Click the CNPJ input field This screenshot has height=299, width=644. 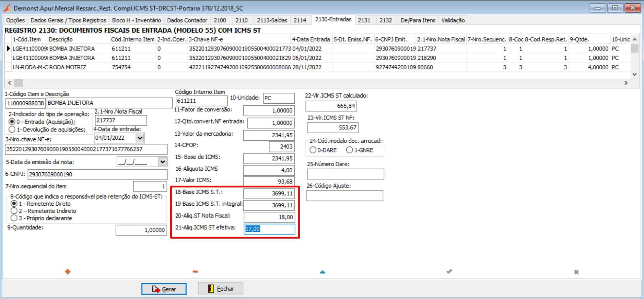click(97, 174)
